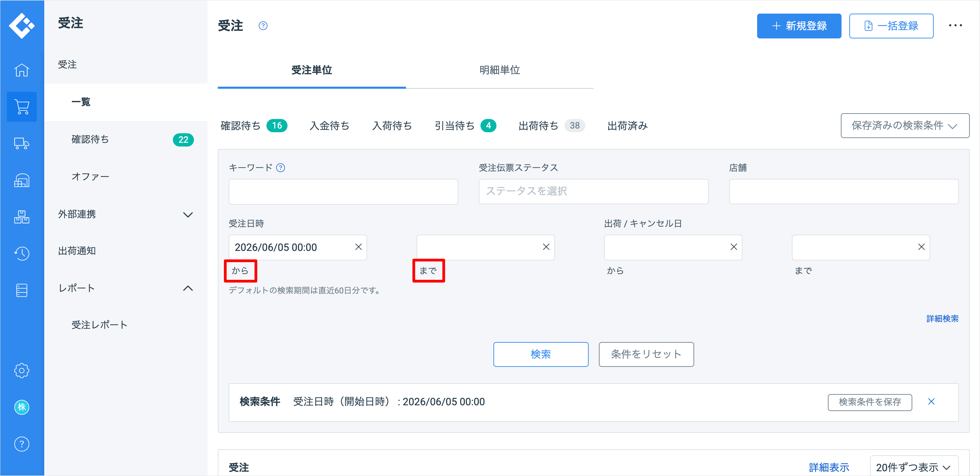This screenshot has height=476, width=980.
Task: Clear the 出荷/キャンセル日 start date field
Action: click(x=734, y=247)
